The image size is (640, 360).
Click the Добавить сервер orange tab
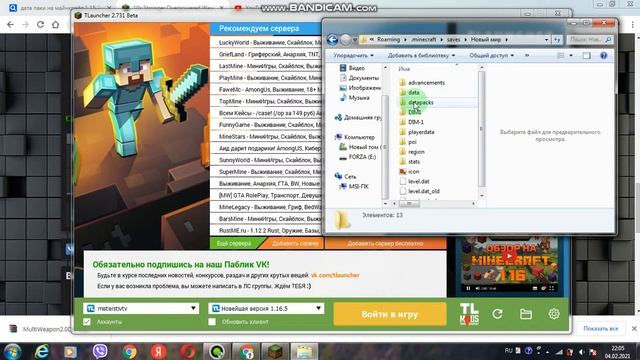[295, 243]
